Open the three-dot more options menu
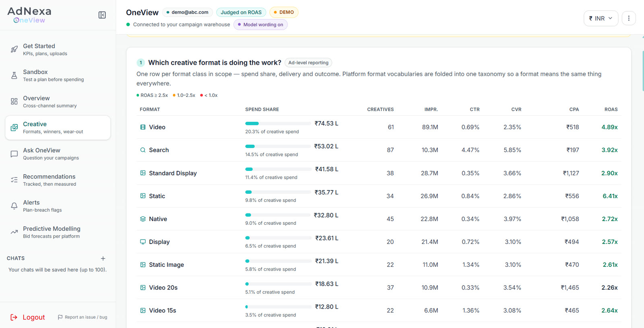Image resolution: width=644 pixels, height=328 pixels. coord(629,18)
